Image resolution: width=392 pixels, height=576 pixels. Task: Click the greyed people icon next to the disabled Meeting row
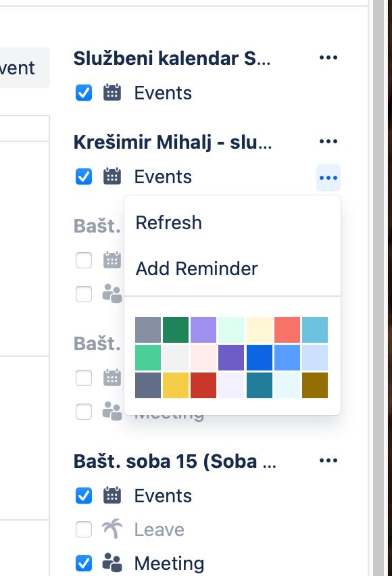[x=112, y=411]
